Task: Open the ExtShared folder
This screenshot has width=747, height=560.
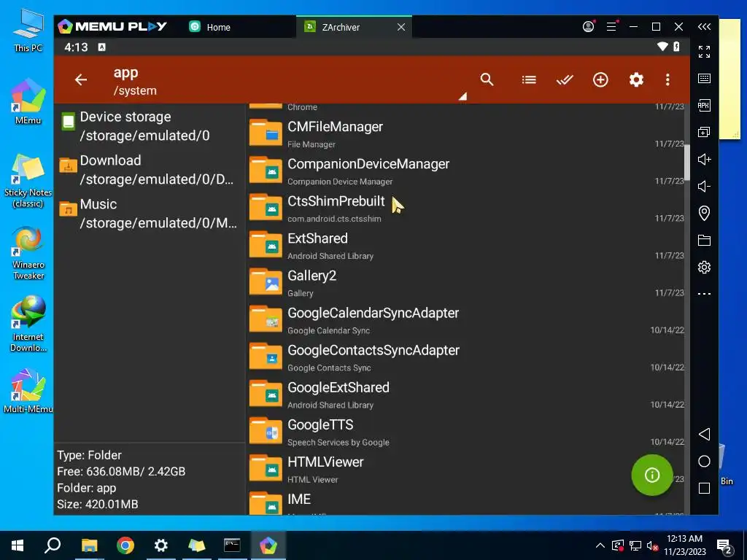Action: pos(467,246)
